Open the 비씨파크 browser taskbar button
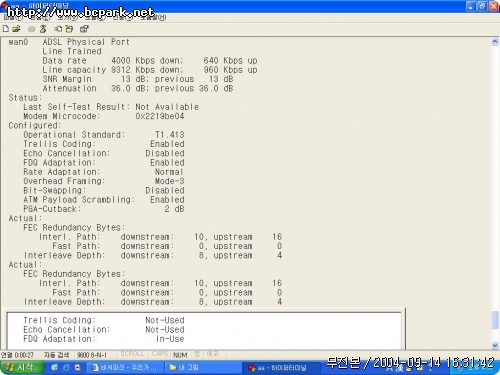 pos(125,368)
